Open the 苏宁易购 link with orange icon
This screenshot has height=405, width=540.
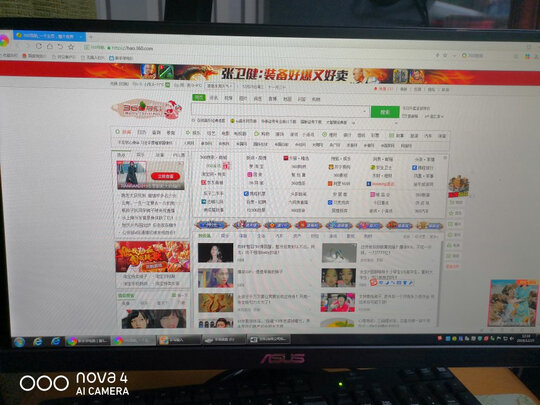340,167
